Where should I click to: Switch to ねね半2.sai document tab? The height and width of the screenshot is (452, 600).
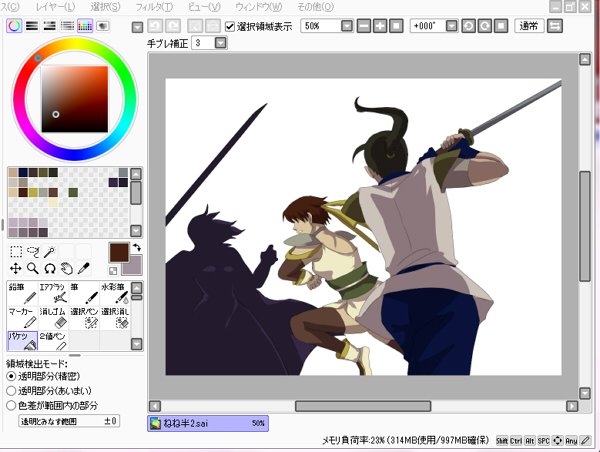(x=208, y=423)
